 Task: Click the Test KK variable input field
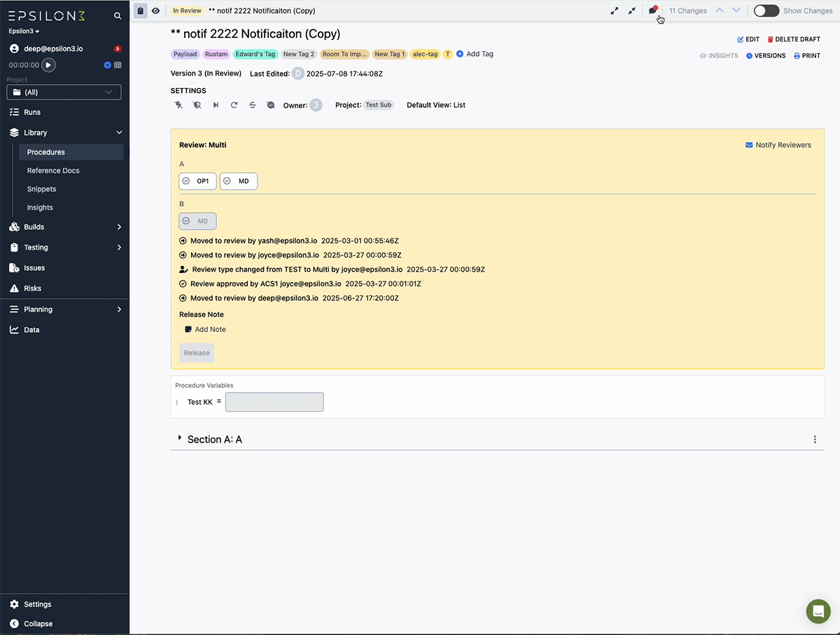click(274, 402)
